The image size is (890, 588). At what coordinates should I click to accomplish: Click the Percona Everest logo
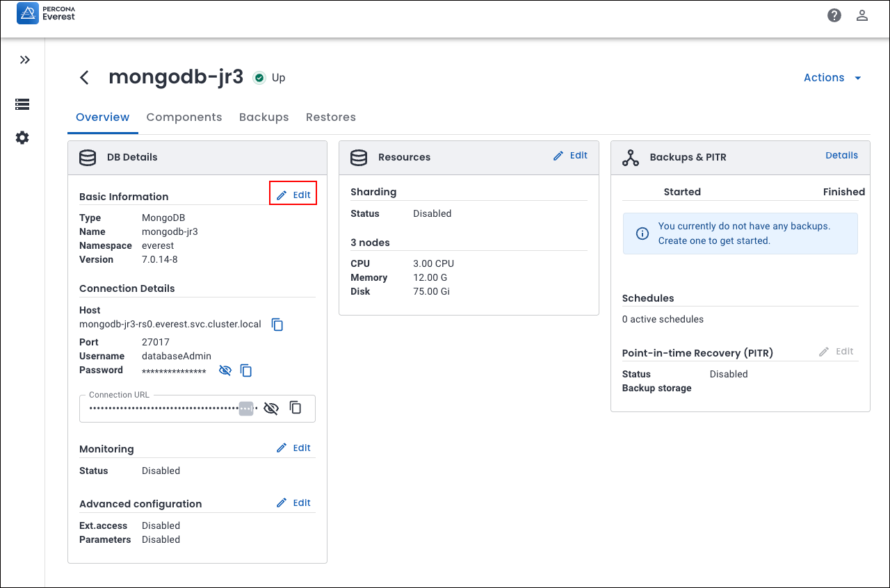[x=46, y=13]
